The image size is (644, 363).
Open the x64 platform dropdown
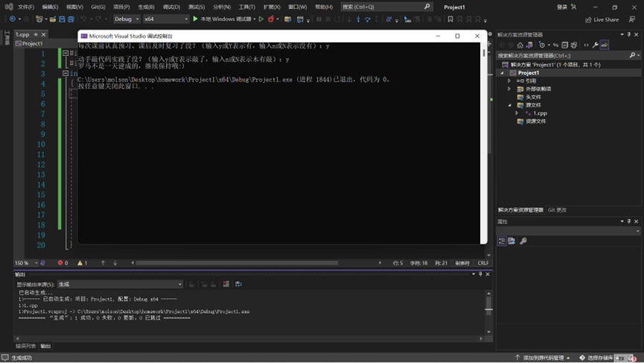pyautogui.click(x=165, y=19)
